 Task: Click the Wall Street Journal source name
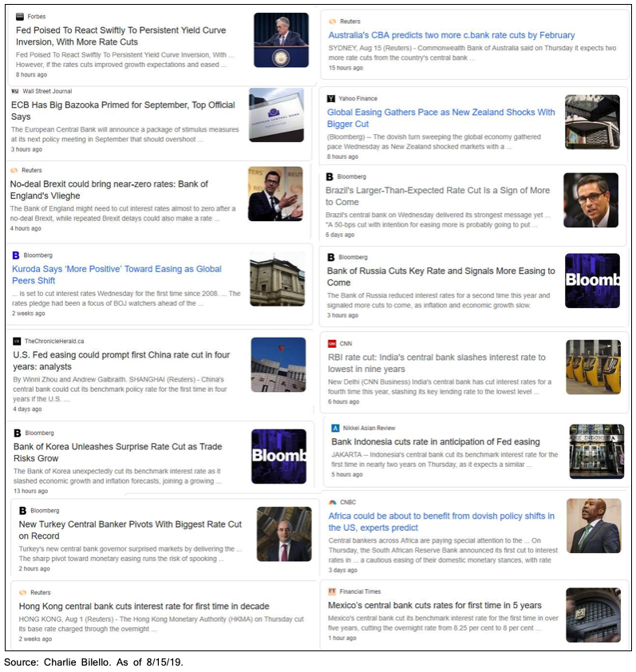pos(47,91)
